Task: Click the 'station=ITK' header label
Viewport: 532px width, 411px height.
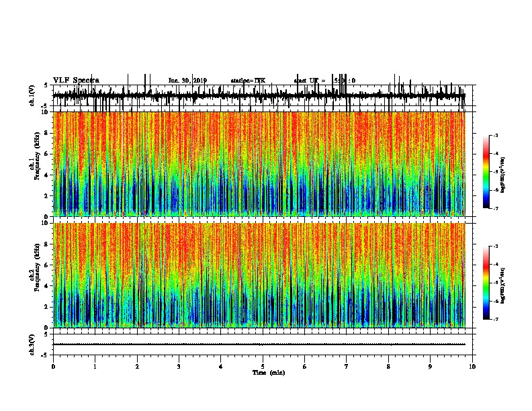Action: [x=248, y=81]
